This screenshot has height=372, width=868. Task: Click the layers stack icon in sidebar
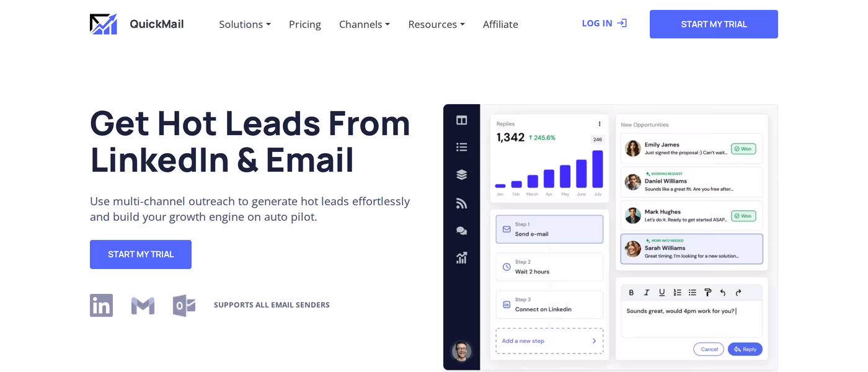(461, 175)
